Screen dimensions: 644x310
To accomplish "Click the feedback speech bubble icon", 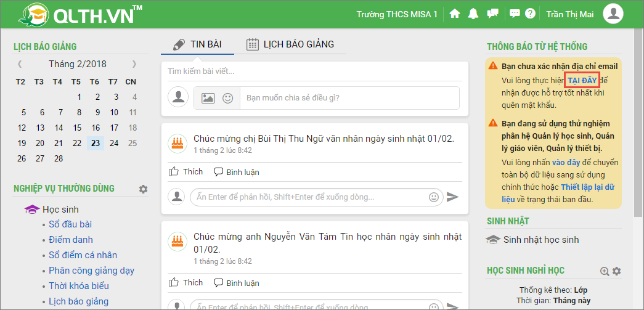I will (x=515, y=14).
